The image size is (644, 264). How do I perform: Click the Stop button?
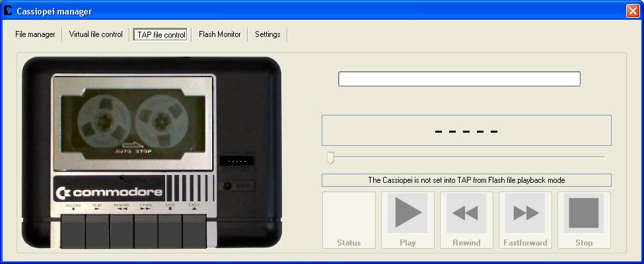(x=584, y=220)
